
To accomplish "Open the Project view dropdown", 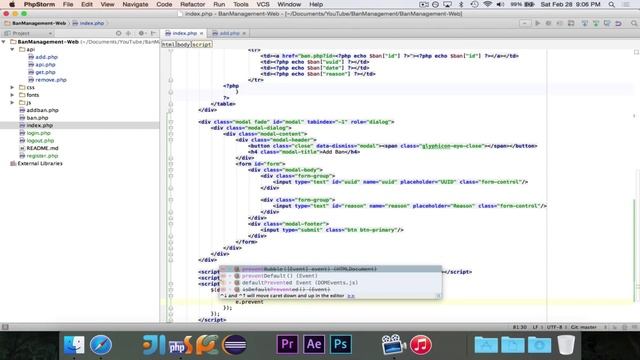I will pyautogui.click(x=28, y=33).
